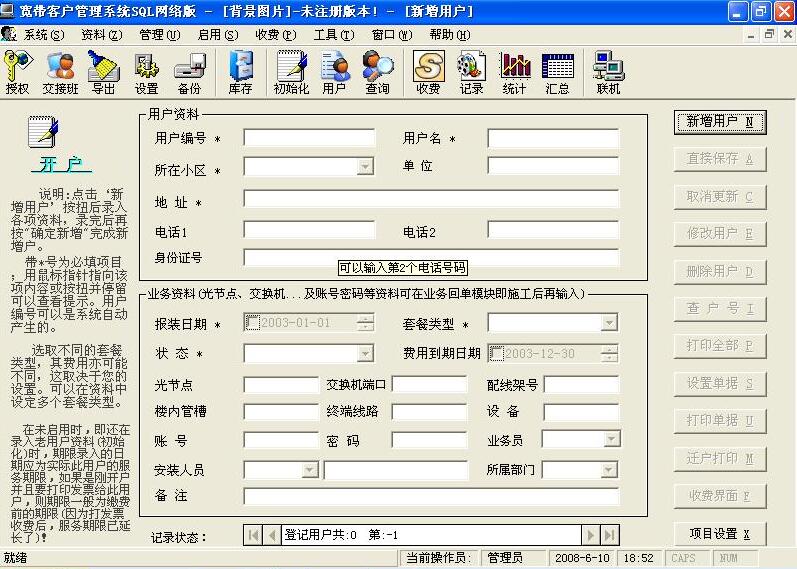The width and height of the screenshot is (797, 569).
Task: Click the 电话2 input field
Action: tap(553, 230)
